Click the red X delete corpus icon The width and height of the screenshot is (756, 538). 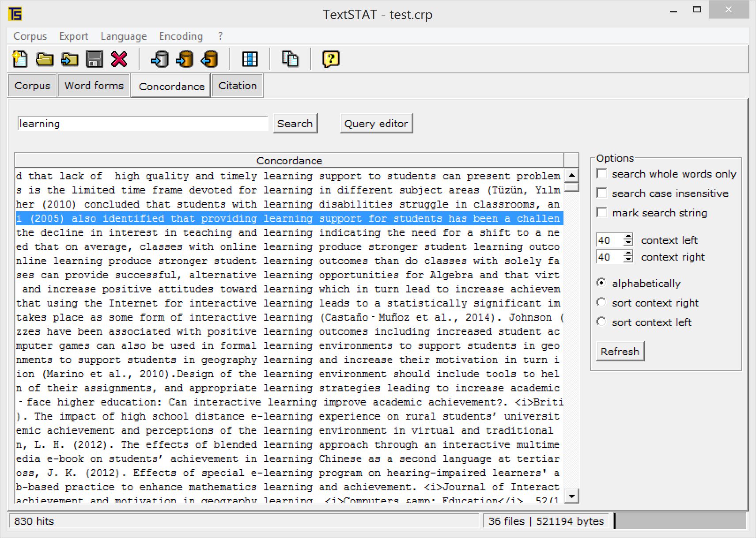[x=119, y=59]
